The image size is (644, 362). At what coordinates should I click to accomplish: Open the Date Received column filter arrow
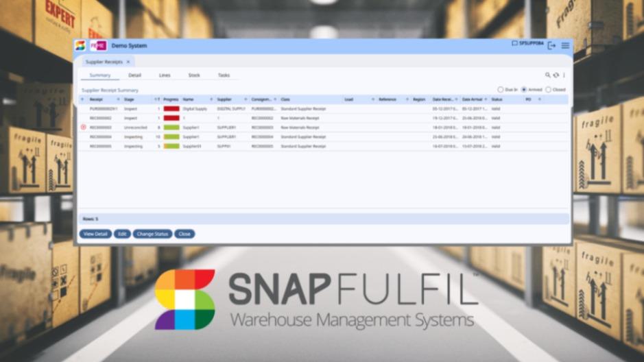[x=456, y=99]
